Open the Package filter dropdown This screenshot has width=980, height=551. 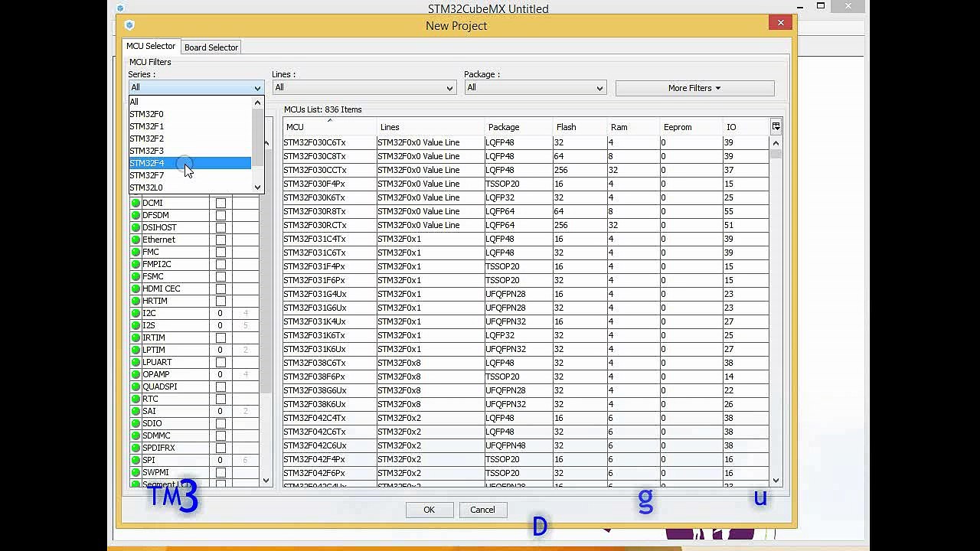click(535, 87)
